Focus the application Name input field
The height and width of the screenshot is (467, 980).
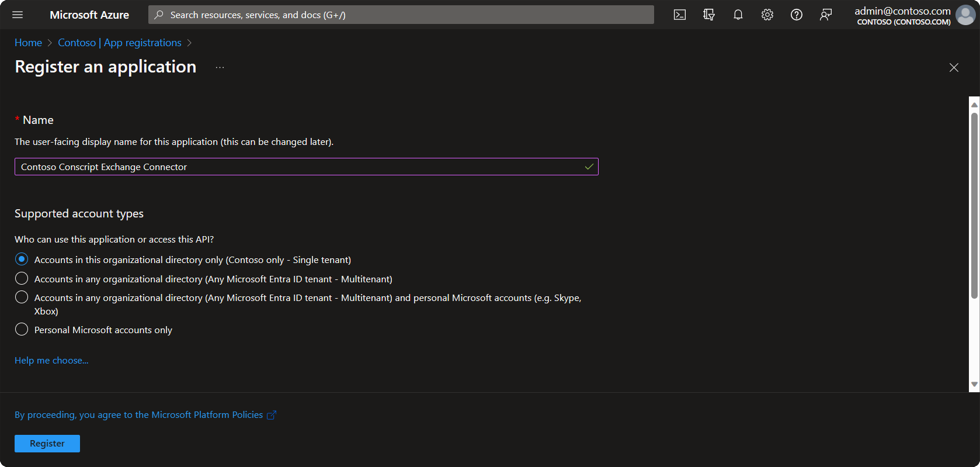(307, 167)
